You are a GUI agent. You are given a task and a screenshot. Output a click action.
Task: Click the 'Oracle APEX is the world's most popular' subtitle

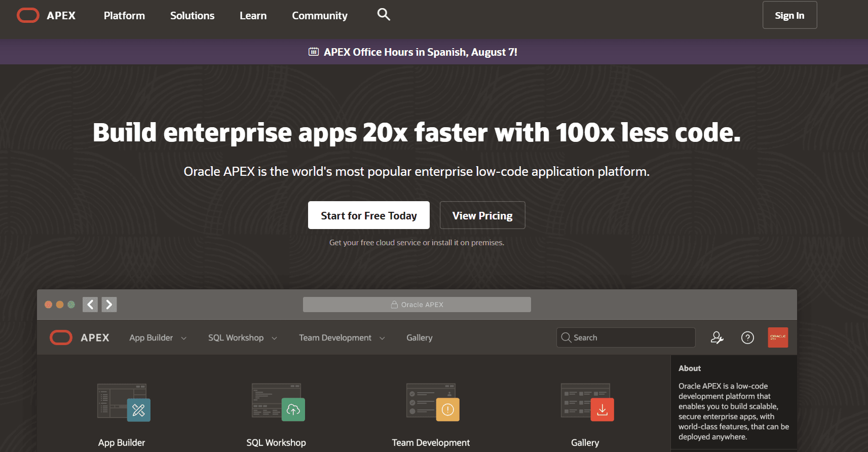(x=417, y=172)
